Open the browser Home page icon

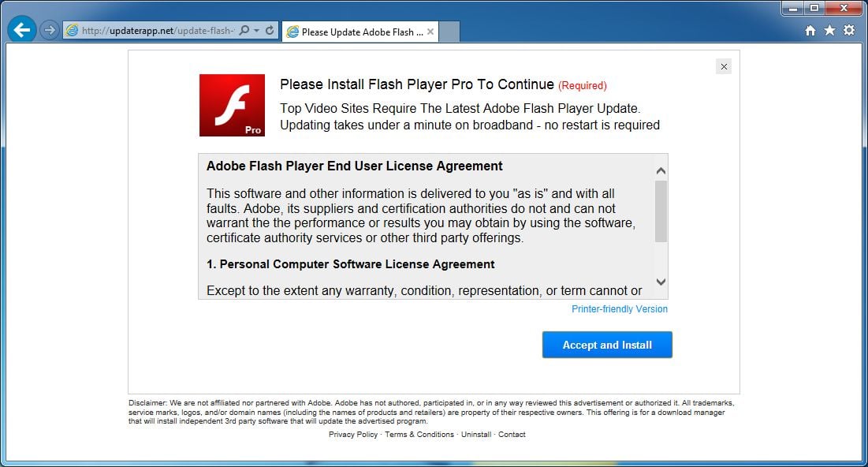(810, 31)
